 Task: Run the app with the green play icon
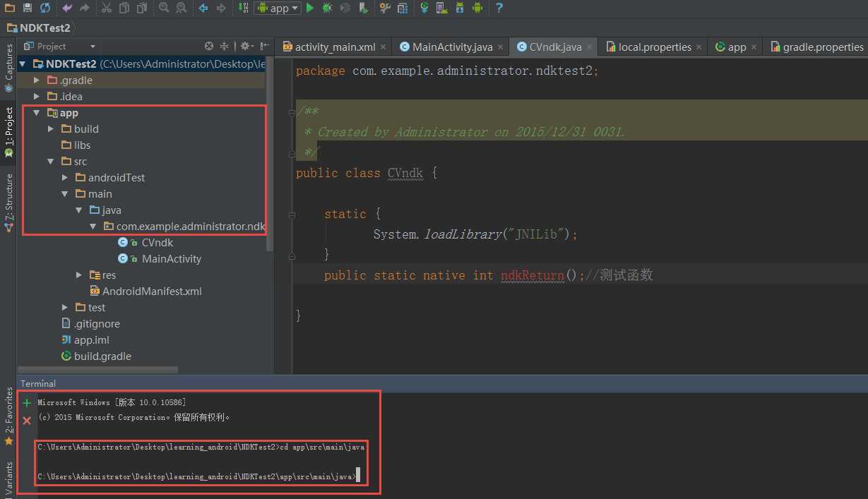(x=310, y=8)
